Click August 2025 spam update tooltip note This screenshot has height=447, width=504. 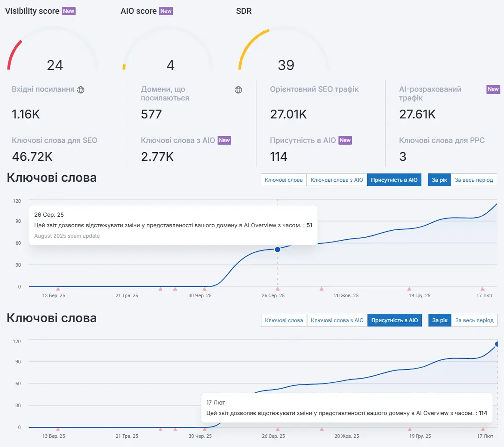(x=67, y=236)
